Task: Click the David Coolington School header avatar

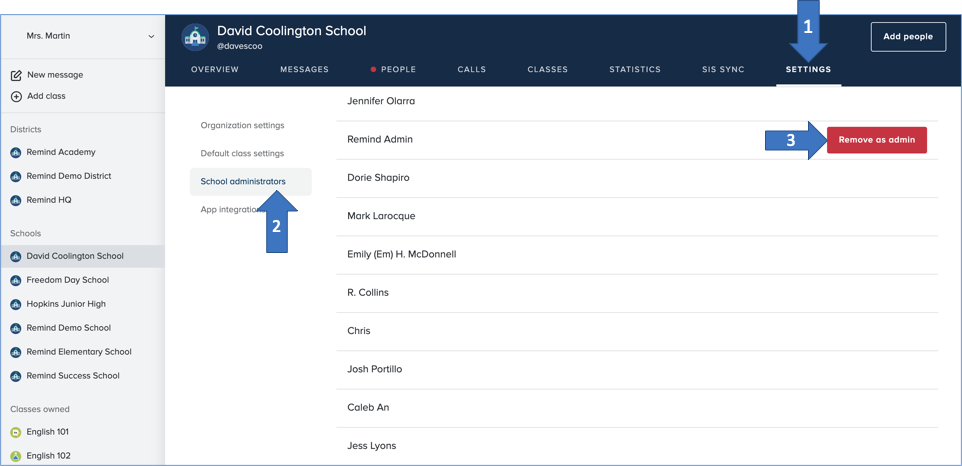Action: pos(195,37)
